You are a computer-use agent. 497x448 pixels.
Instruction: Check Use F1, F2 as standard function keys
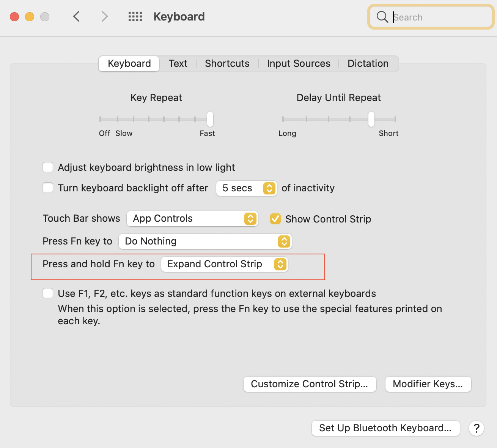tap(48, 293)
